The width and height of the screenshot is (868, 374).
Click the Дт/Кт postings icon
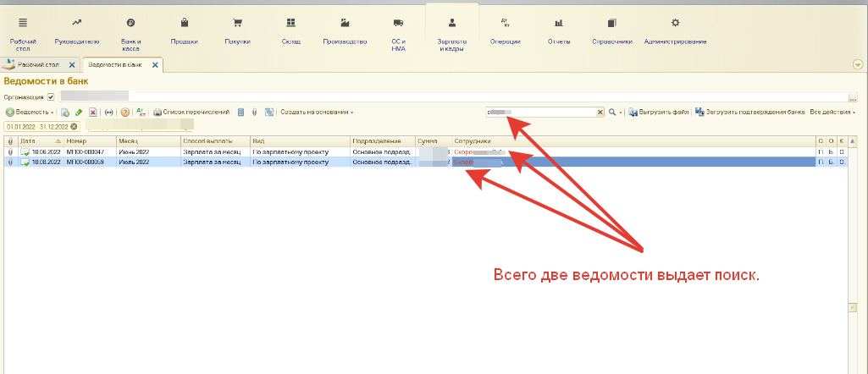(141, 112)
